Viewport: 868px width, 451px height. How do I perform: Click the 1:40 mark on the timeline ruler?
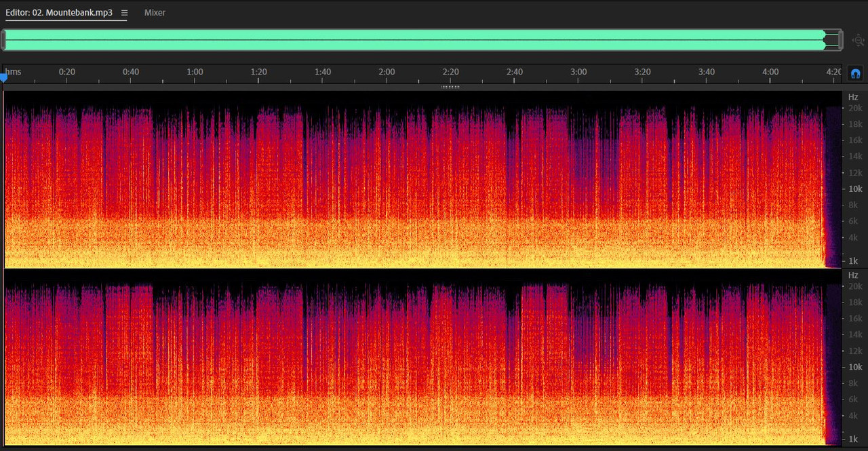click(x=323, y=72)
